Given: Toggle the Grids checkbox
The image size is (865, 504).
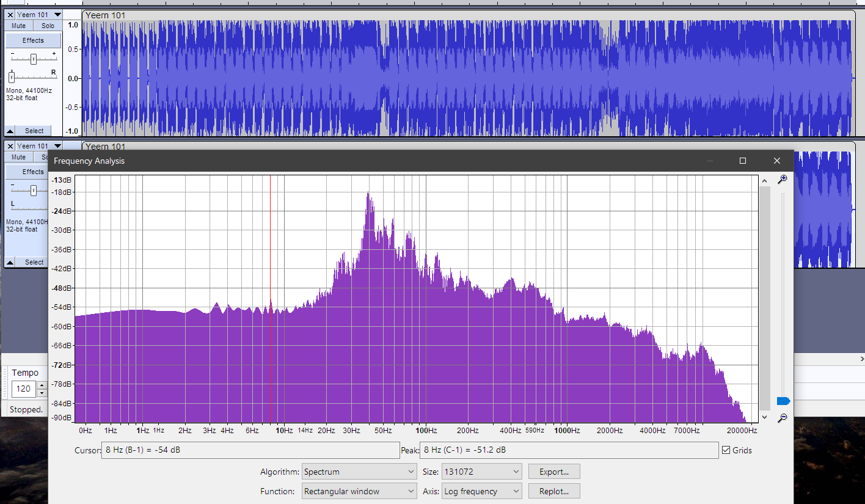Looking at the screenshot, I should pyautogui.click(x=726, y=450).
